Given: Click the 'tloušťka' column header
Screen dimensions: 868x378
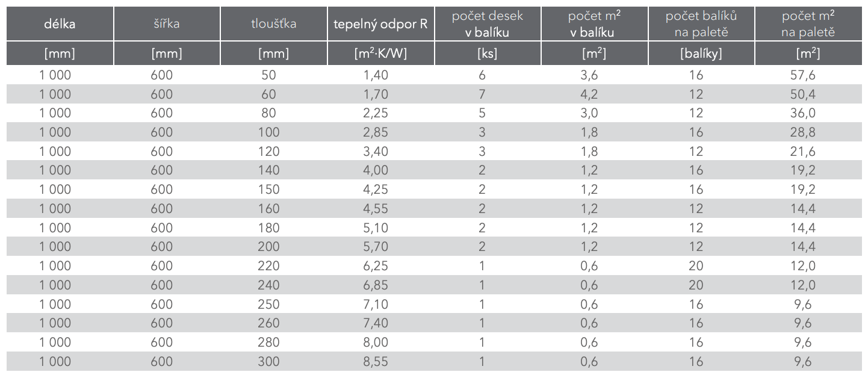Looking at the screenshot, I should (x=273, y=24).
